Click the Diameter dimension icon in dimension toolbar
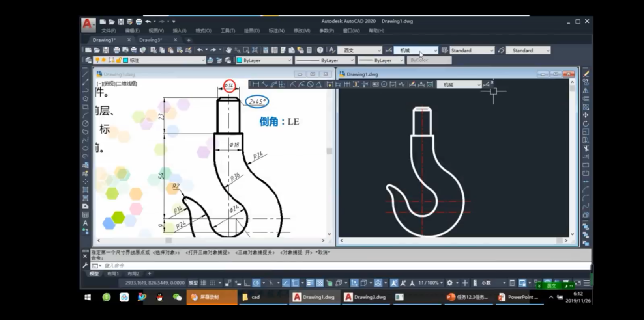 [x=310, y=84]
